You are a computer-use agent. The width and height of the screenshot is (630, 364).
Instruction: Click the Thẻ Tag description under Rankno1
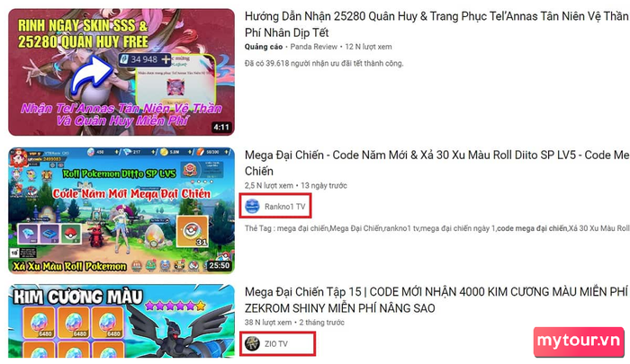[x=436, y=228]
